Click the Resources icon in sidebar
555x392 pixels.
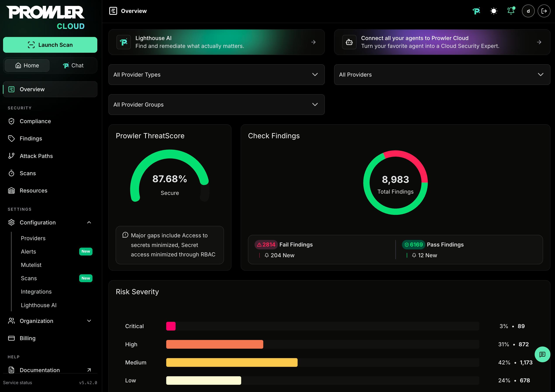coord(11,191)
